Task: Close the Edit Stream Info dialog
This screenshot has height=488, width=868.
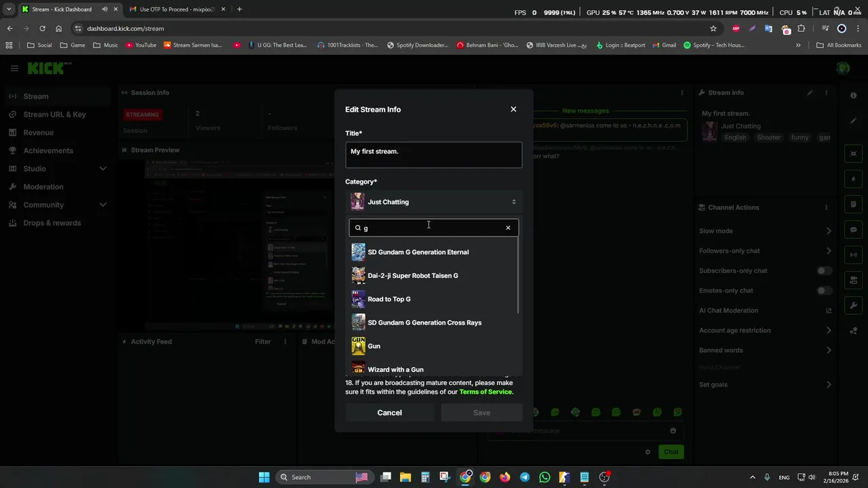Action: tap(513, 109)
